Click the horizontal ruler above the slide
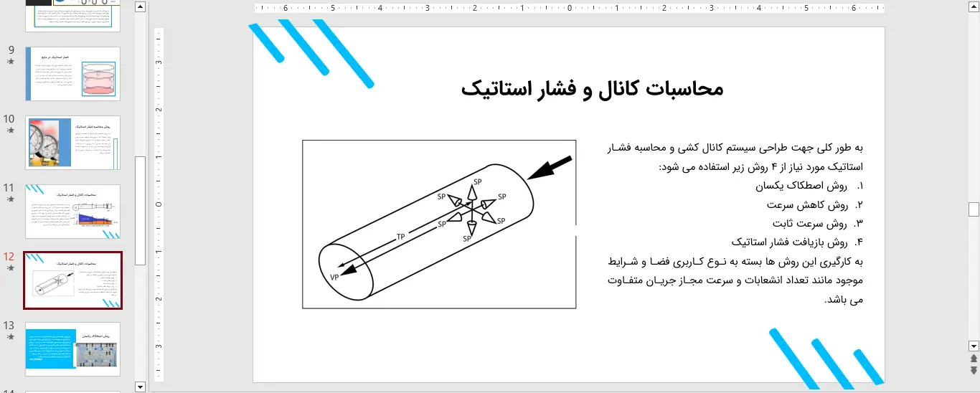This screenshot has width=980, height=393. [x=569, y=9]
